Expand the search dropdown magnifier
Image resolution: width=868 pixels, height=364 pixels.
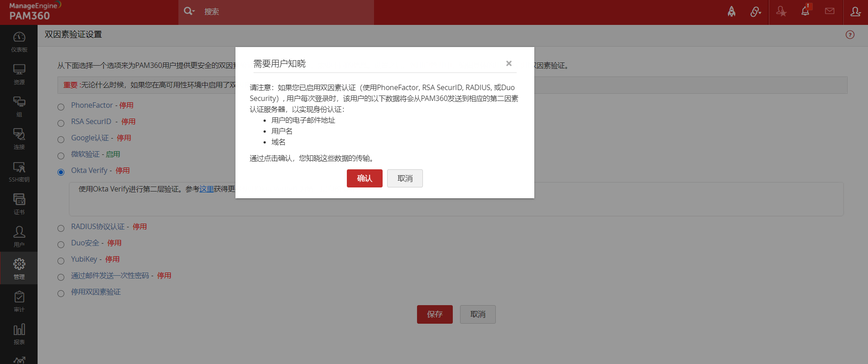click(189, 11)
